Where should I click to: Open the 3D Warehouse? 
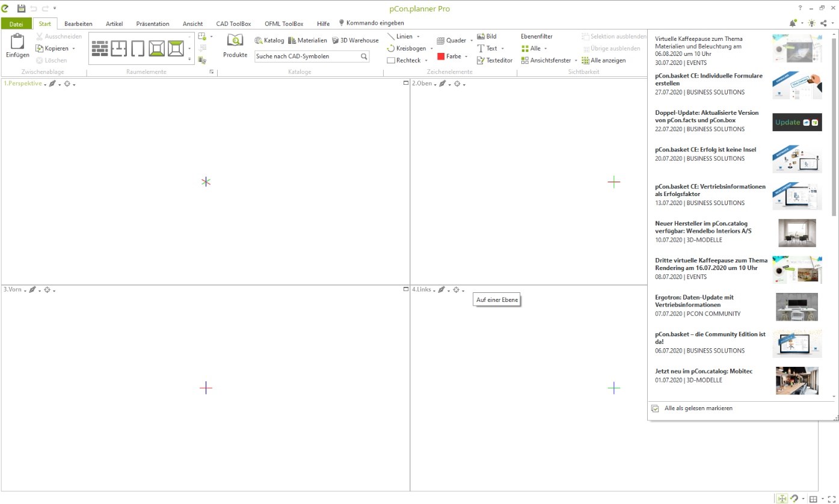355,40
